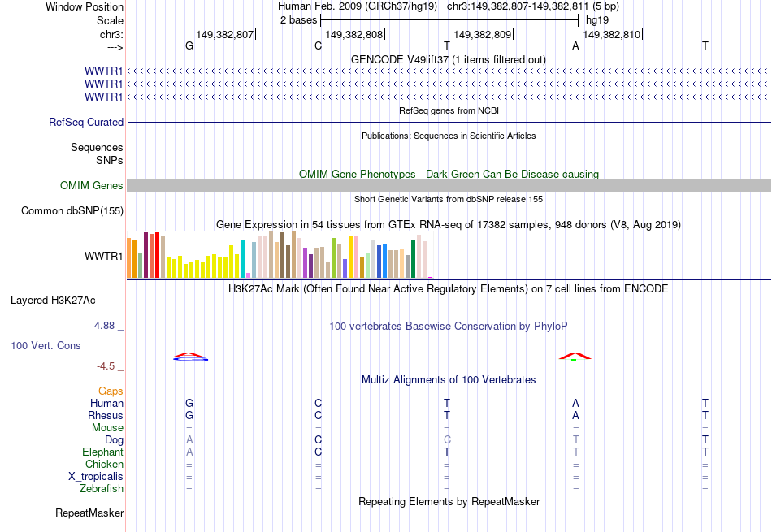Screen dimensions: 772x532
Task: Click the OMIM Genes label
Action: click(92, 185)
